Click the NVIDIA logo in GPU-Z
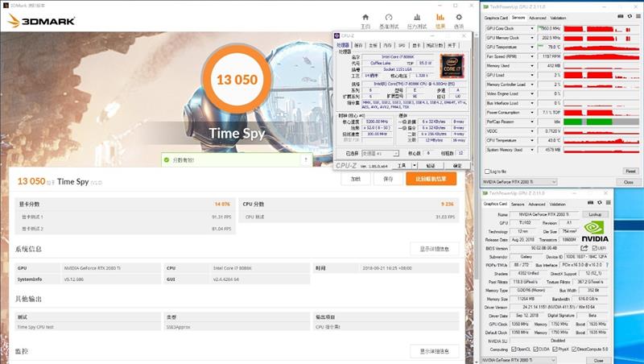This screenshot has width=644, height=364. point(595,232)
